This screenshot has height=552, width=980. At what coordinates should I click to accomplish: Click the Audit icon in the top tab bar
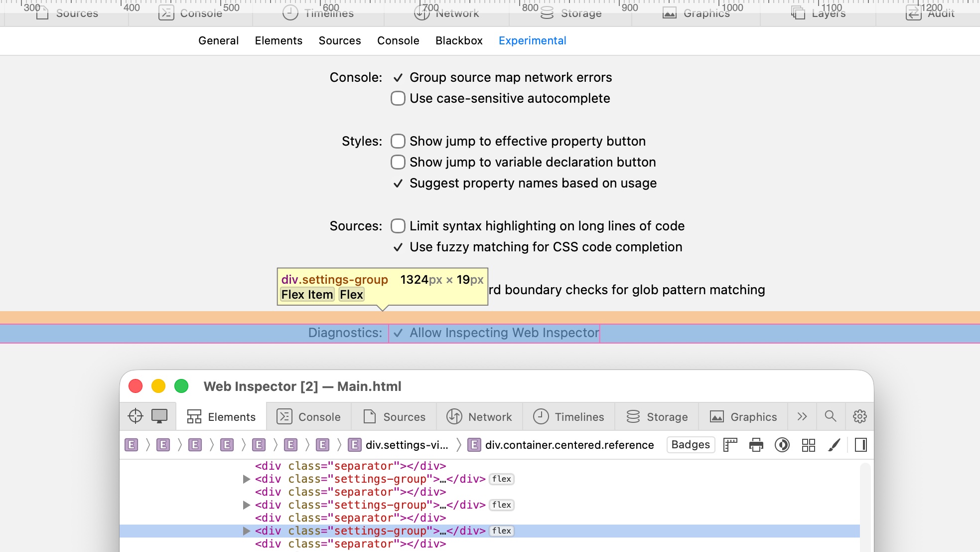click(913, 13)
